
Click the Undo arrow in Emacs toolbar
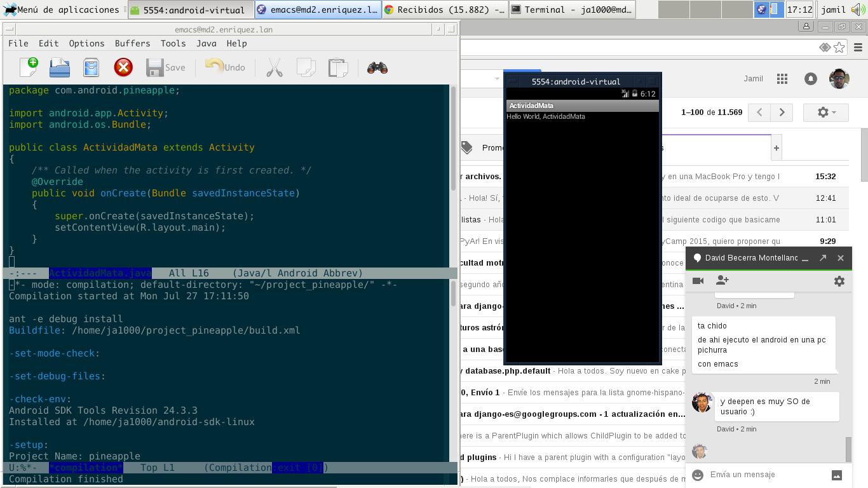click(214, 67)
